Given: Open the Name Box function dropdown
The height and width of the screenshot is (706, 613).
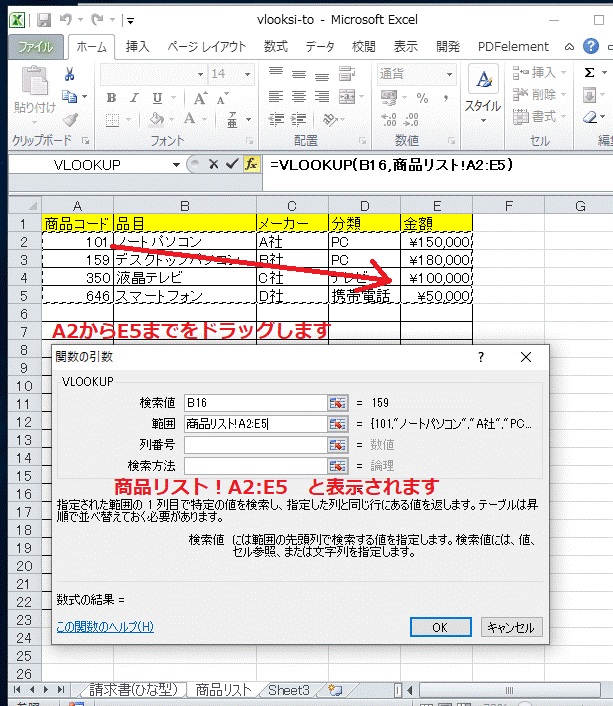Looking at the screenshot, I should (177, 164).
